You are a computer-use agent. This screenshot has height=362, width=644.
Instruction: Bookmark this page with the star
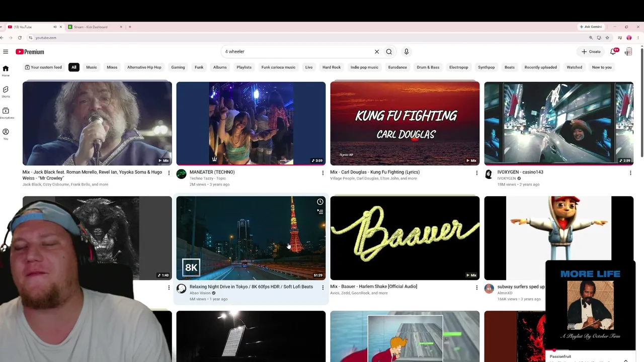pyautogui.click(x=607, y=38)
